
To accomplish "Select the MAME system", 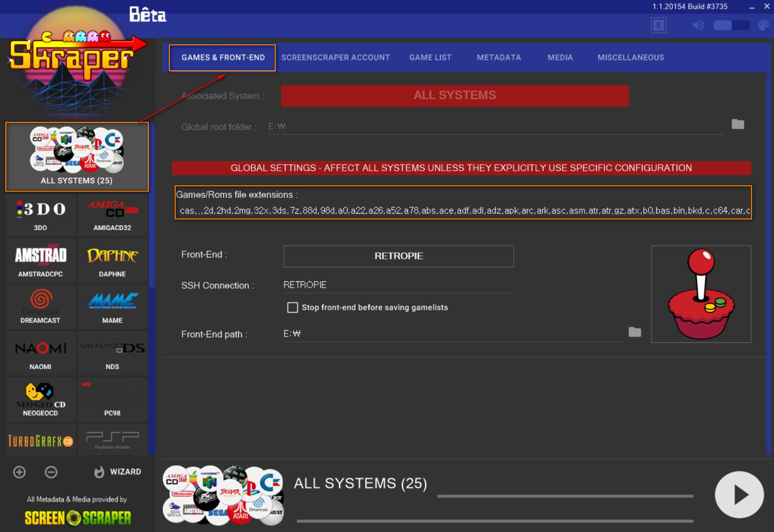I will 112,308.
